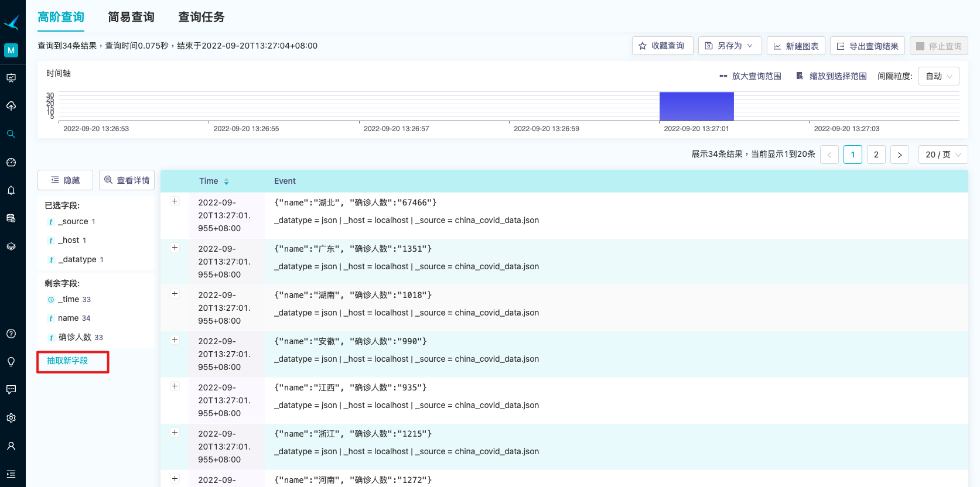Click the 安徽 event JSON text
This screenshot has height=487, width=980.
pos(351,341)
